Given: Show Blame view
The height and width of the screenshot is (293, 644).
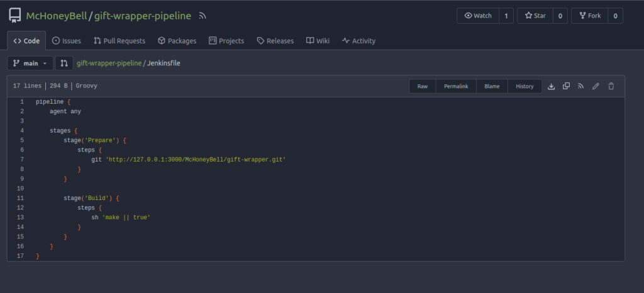Looking at the screenshot, I should pyautogui.click(x=492, y=86).
